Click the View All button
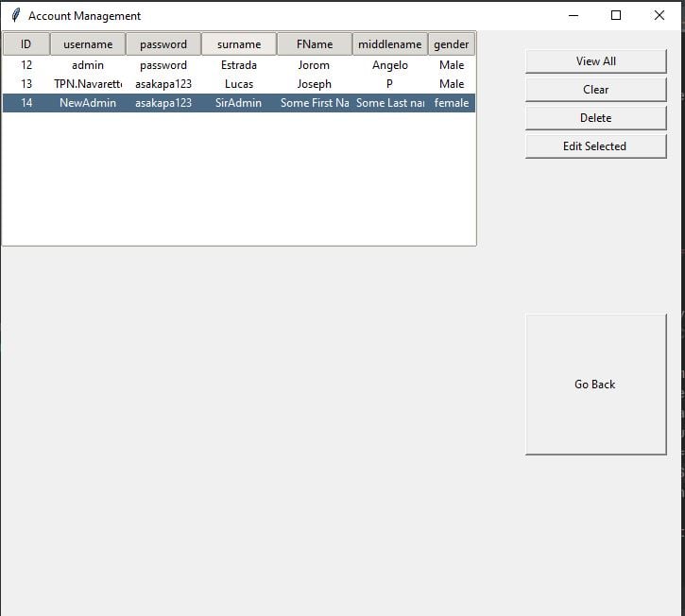 (595, 61)
